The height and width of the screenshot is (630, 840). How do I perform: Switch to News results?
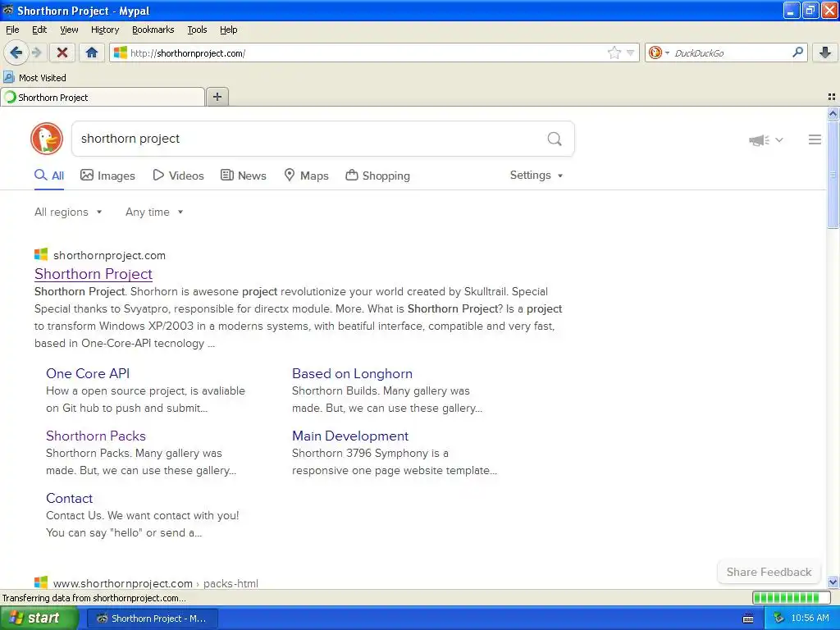point(243,176)
